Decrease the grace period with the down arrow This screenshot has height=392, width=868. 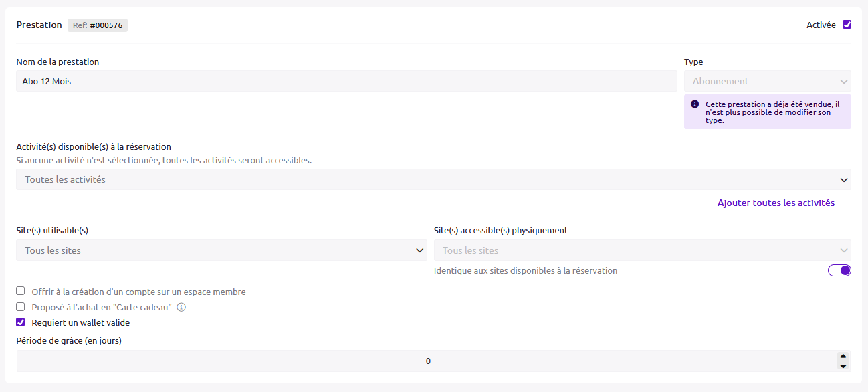(843, 366)
